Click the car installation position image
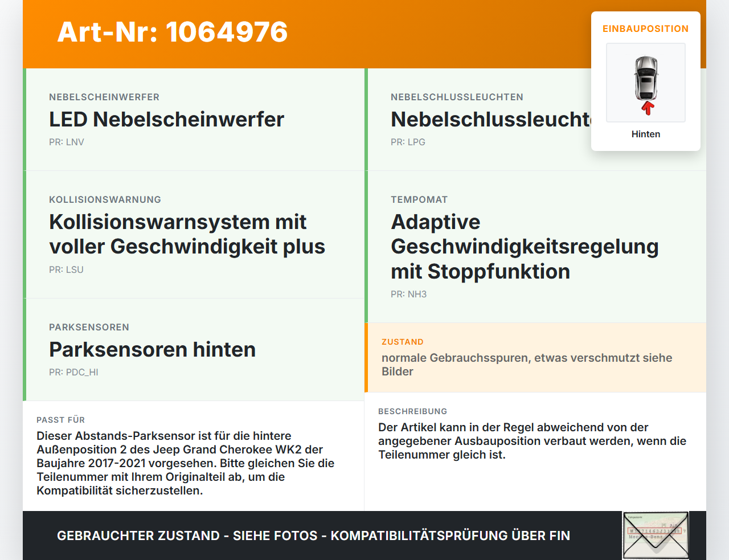 tap(646, 83)
